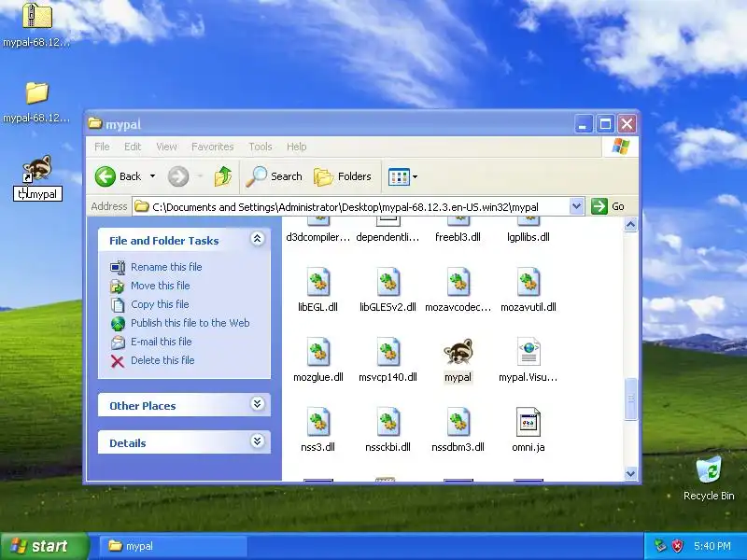This screenshot has width=747, height=560.
Task: Select nssckbi.dll file icon
Action: 388,422
